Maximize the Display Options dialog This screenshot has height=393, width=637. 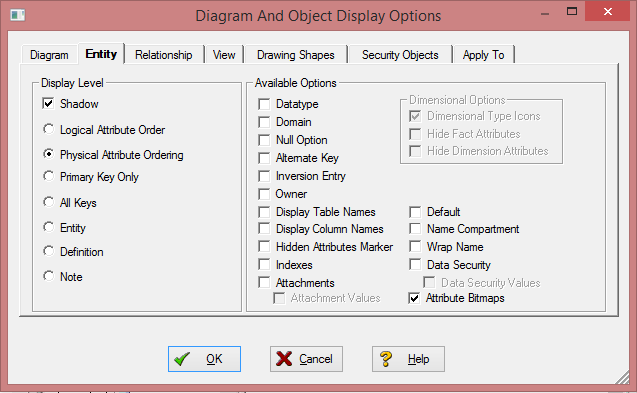pos(572,11)
